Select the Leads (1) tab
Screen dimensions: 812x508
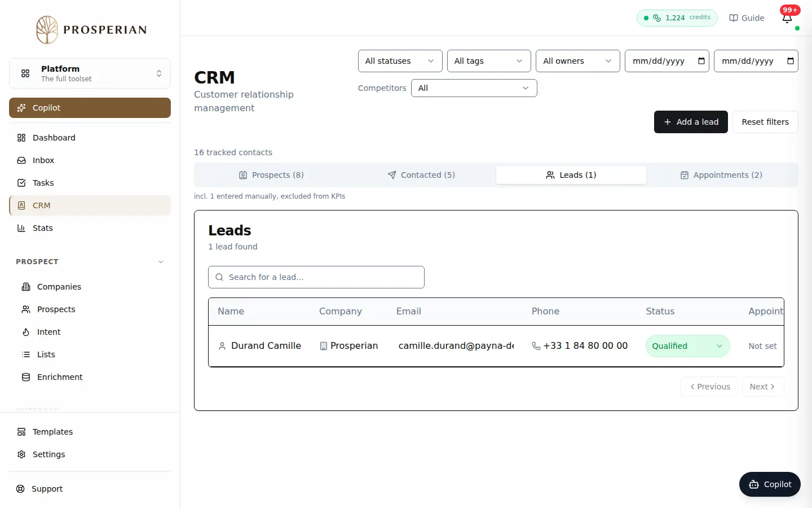pyautogui.click(x=571, y=175)
